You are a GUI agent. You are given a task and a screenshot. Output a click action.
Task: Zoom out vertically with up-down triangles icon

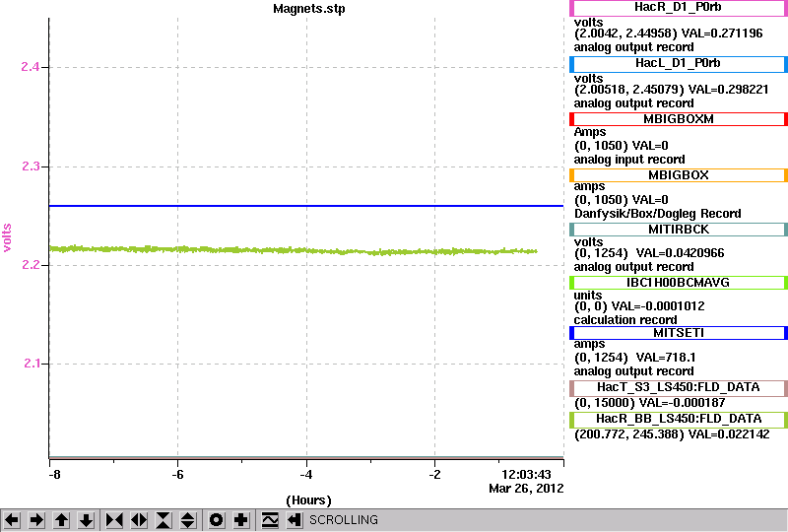click(188, 520)
